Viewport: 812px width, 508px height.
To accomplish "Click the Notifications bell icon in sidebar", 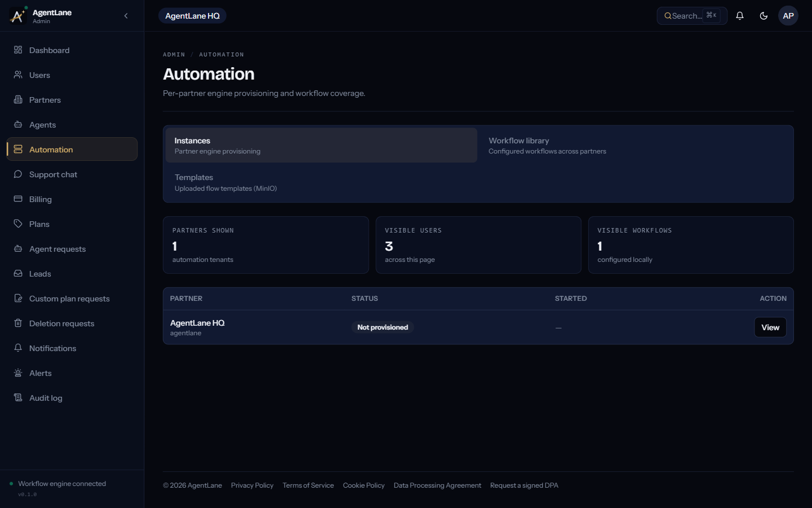I will pos(18,348).
